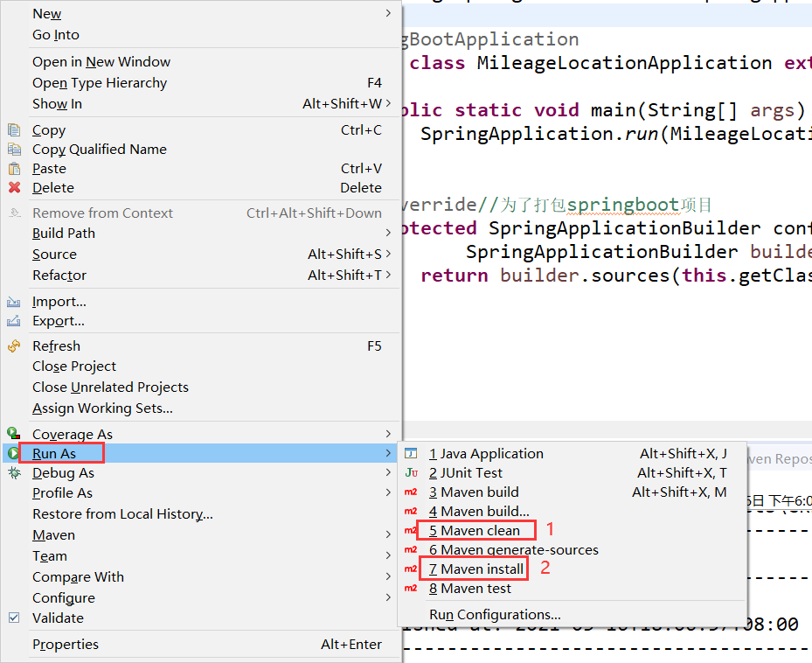Click the Coverage As icon
Screen dimensions: 812x663
[14, 434]
